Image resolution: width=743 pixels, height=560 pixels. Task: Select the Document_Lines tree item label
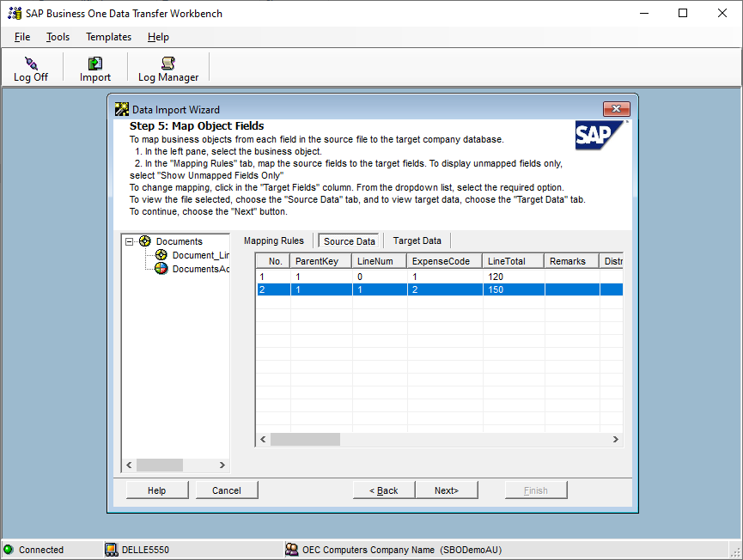point(200,255)
